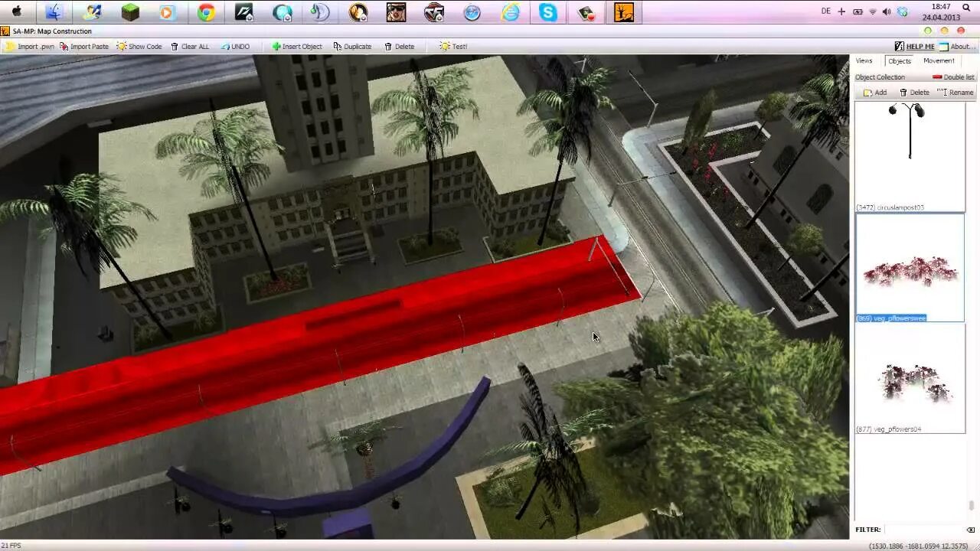Click the orange SA-MP editor dock icon
Image resolution: width=980 pixels, height=551 pixels.
tap(624, 12)
